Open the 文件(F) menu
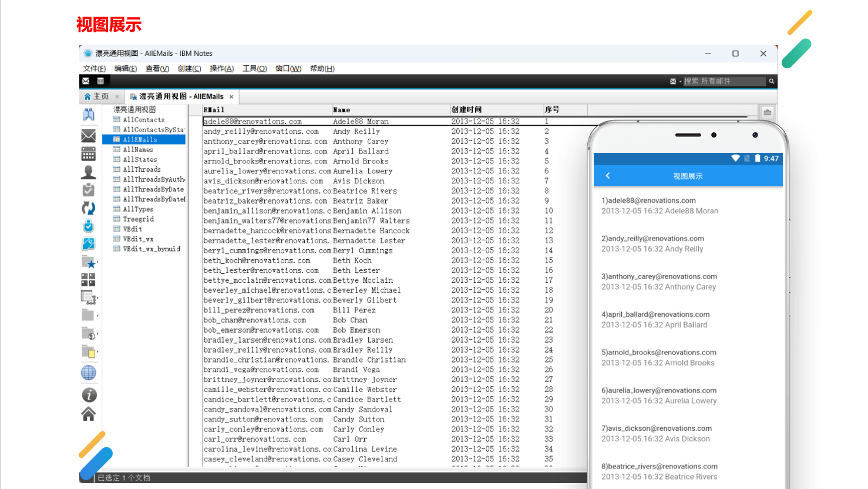868x489 pixels. click(95, 69)
